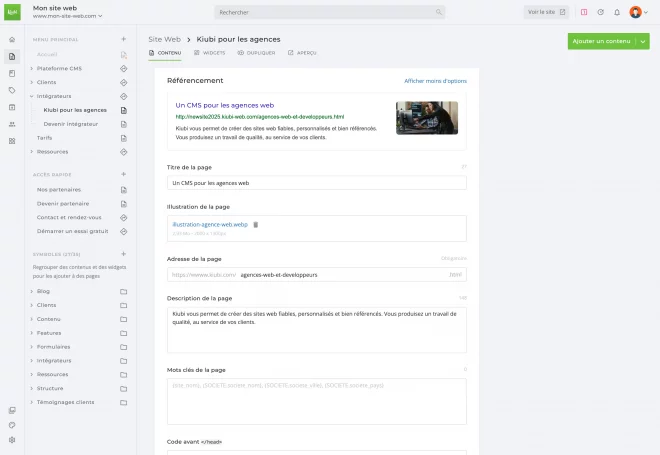Viewport: 660px width, 455px height.
Task: Click the page icon beside Tarifs
Action: [x=123, y=138]
